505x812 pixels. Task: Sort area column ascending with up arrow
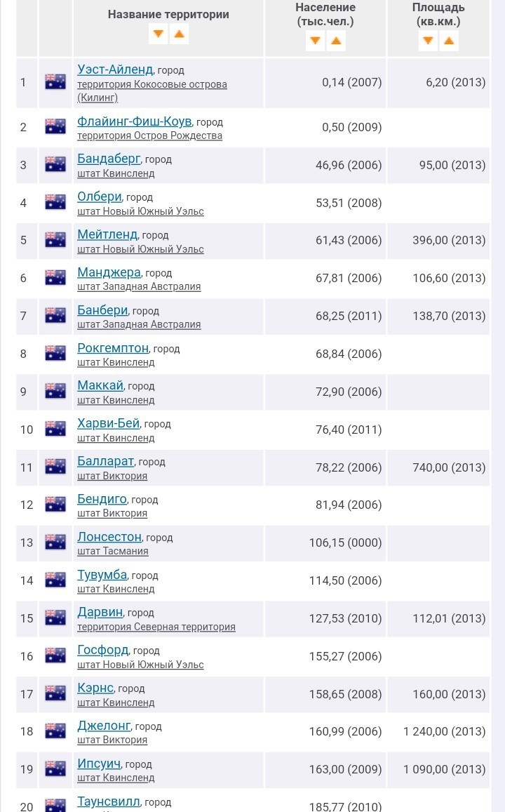coord(449,41)
